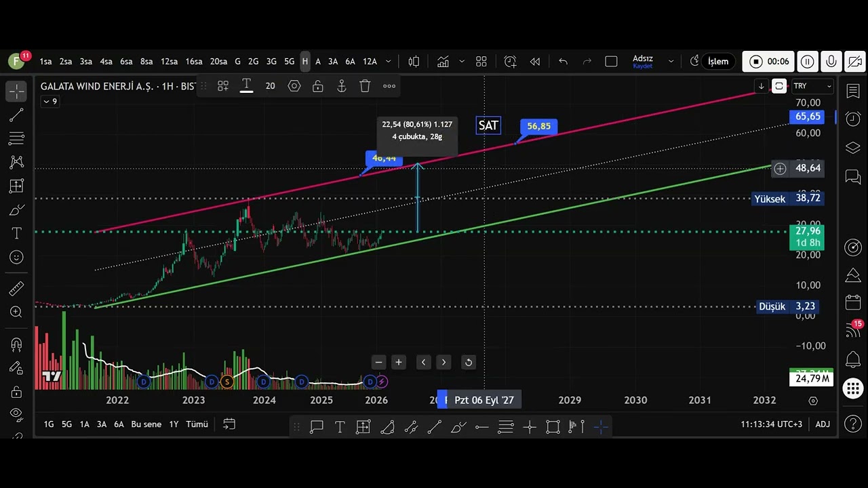868x488 pixels.
Task: Open the chats panel in right sidebar
Action: (853, 177)
